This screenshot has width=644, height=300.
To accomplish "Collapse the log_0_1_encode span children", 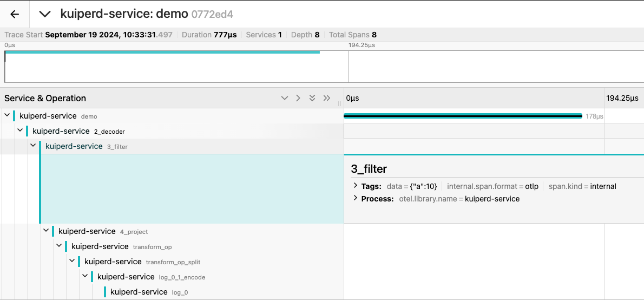I will [x=85, y=277].
